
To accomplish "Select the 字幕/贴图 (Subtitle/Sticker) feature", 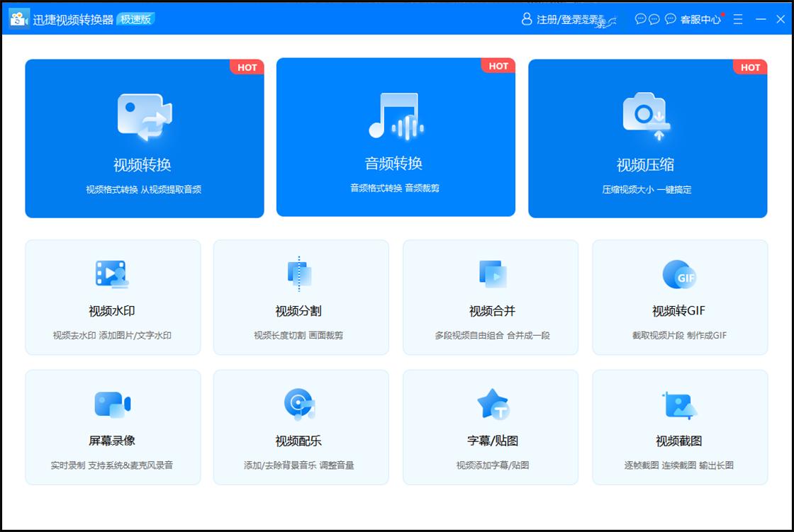I will pos(489,426).
